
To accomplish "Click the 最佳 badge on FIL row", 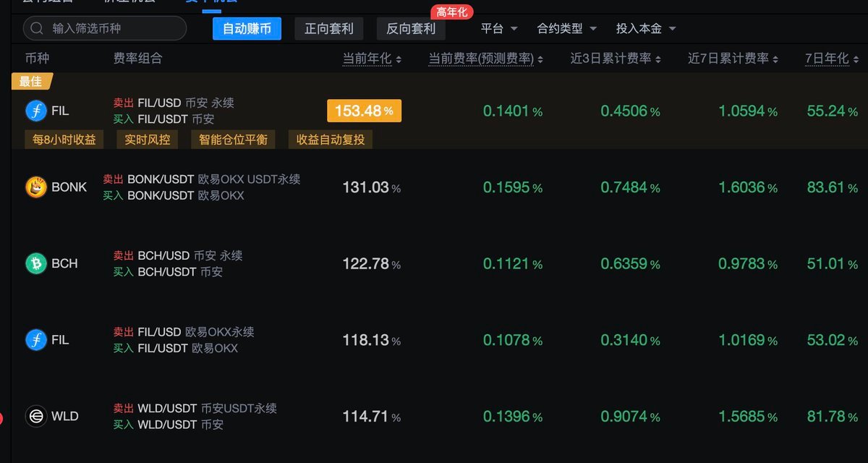I will [31, 81].
